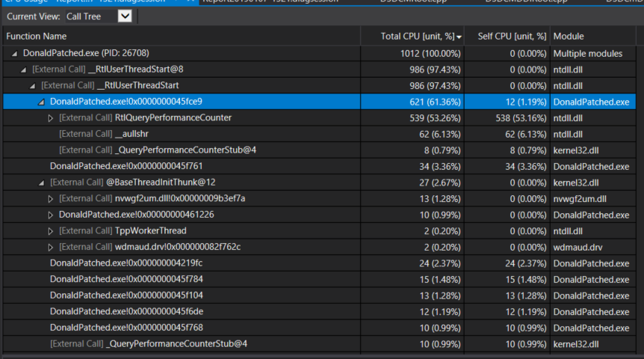Collapse the @BaseThreadInitThunk@12 node
This screenshot has height=359, width=644.
click(x=42, y=182)
